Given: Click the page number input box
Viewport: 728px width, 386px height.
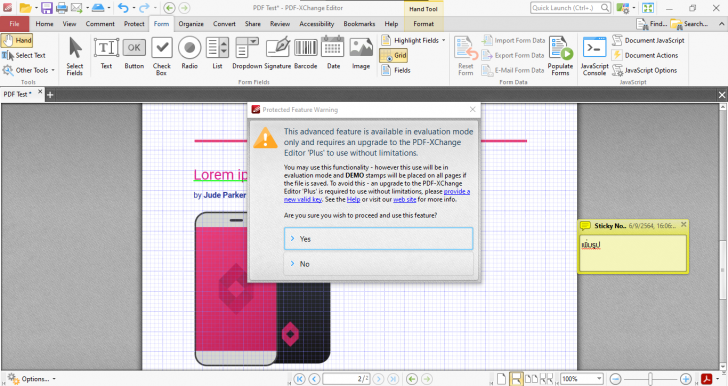Looking at the screenshot, I should click(x=346, y=379).
